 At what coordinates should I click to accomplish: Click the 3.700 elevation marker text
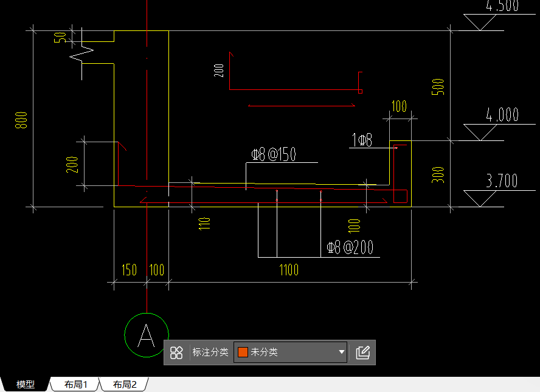(x=502, y=181)
